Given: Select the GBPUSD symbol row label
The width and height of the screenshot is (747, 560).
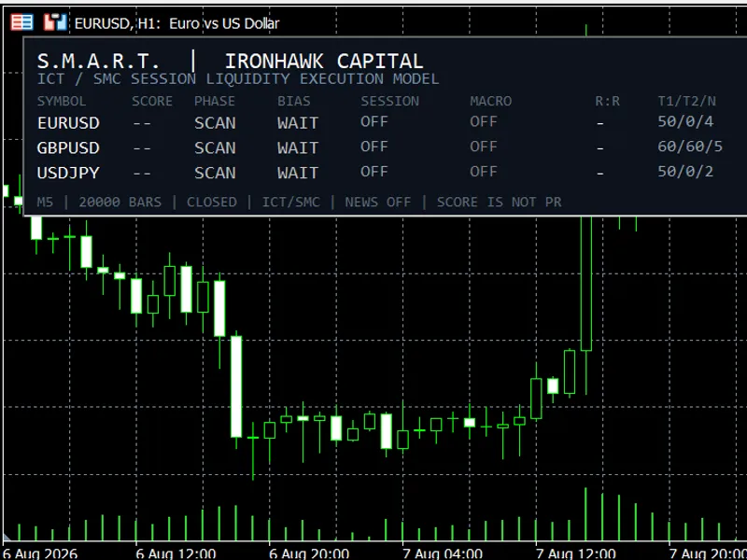Looking at the screenshot, I should pyautogui.click(x=68, y=147).
